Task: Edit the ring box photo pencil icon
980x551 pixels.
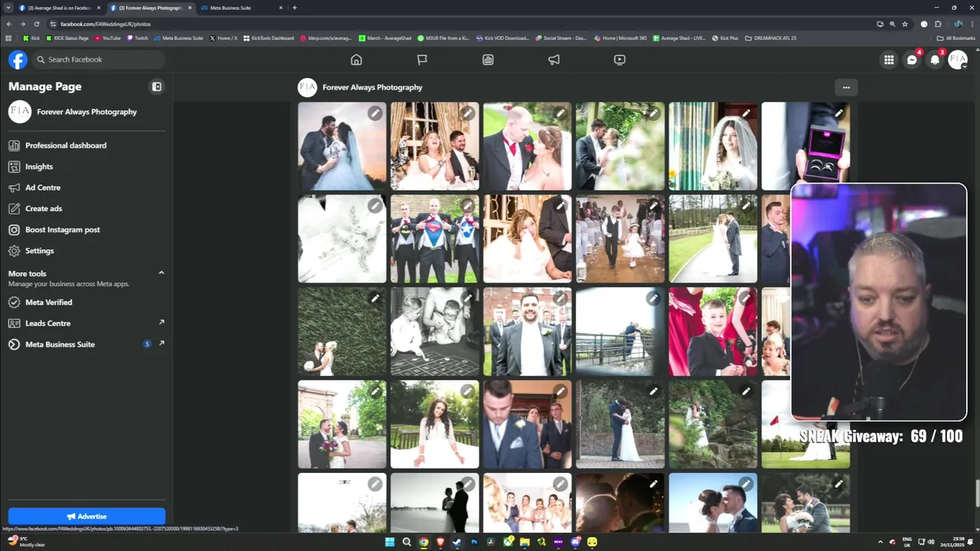Action: [x=838, y=113]
